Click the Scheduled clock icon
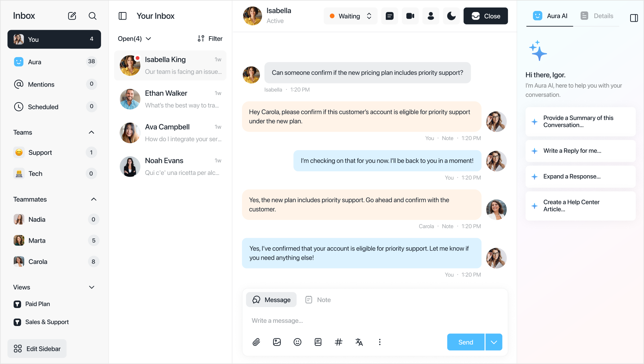Screen dimensions: 644x364 click(18, 107)
